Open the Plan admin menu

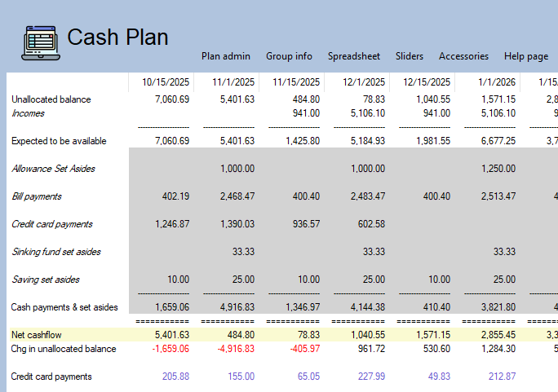226,56
